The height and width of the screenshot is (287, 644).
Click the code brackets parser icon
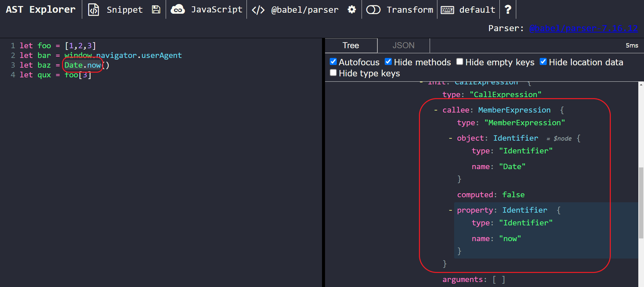258,10
